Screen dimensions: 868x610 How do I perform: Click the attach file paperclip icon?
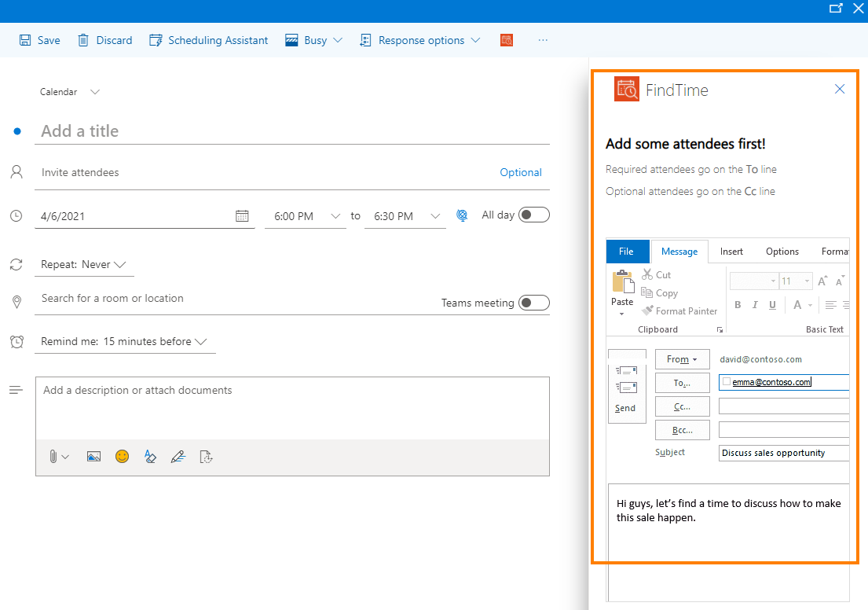pos(53,457)
